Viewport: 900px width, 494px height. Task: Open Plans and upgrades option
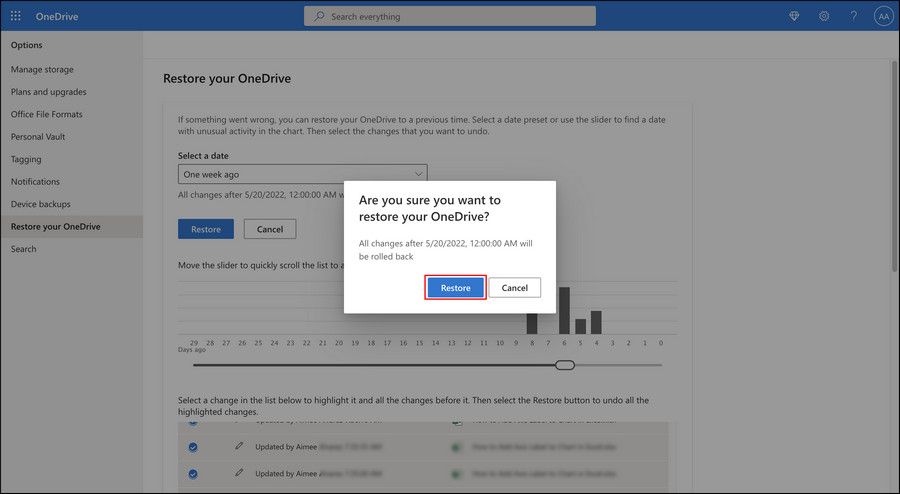tap(48, 92)
